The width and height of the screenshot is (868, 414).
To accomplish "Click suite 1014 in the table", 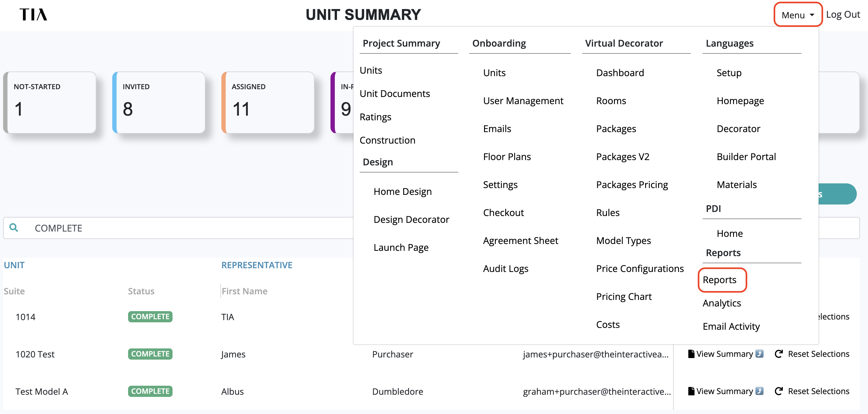I will [25, 317].
